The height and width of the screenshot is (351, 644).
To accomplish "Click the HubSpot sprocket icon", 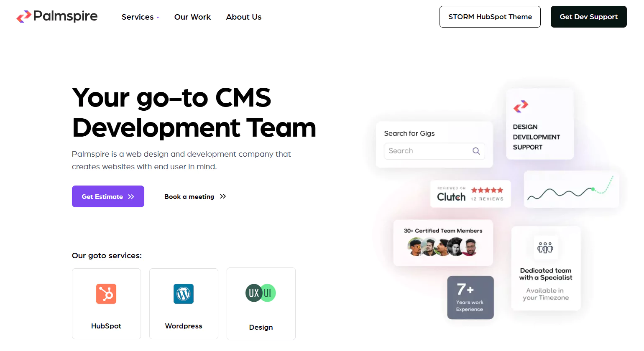I will point(106,294).
